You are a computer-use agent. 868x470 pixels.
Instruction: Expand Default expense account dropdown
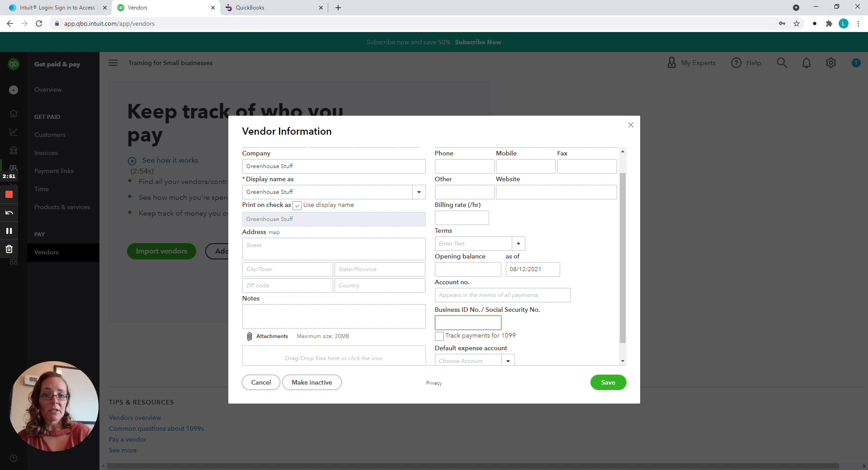point(508,361)
